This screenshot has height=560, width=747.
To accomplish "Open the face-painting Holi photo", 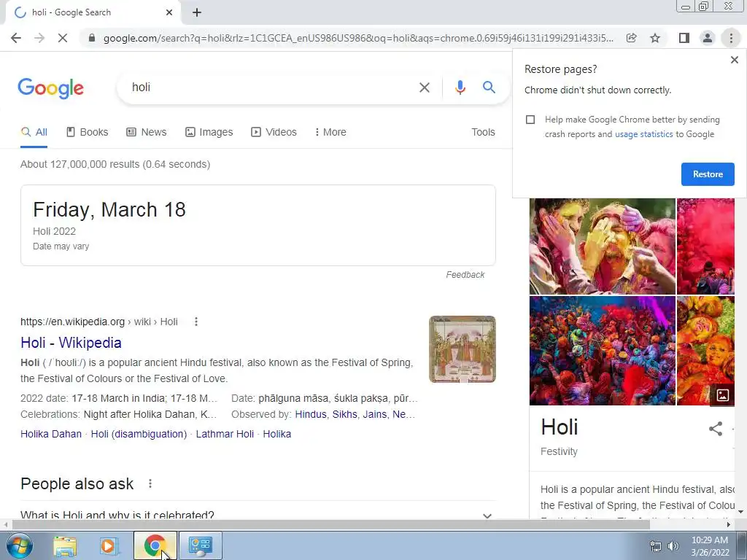I will [x=602, y=246].
